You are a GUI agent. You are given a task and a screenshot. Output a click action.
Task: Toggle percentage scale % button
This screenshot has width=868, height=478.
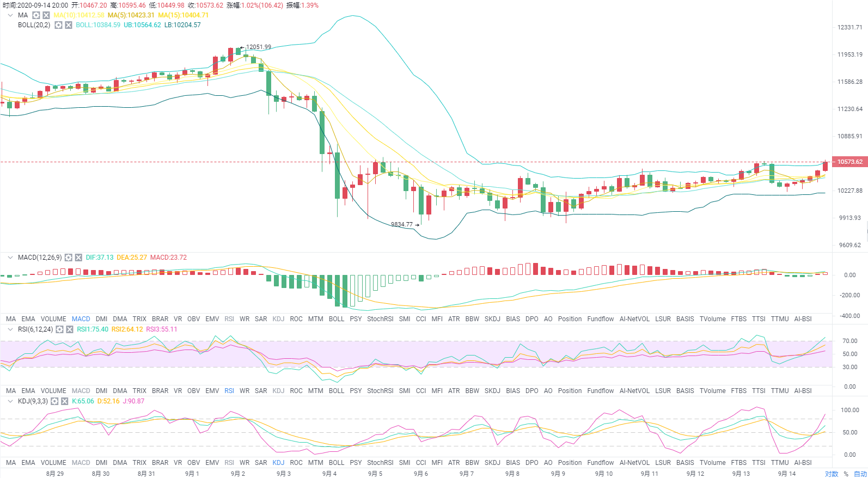[x=846, y=474]
